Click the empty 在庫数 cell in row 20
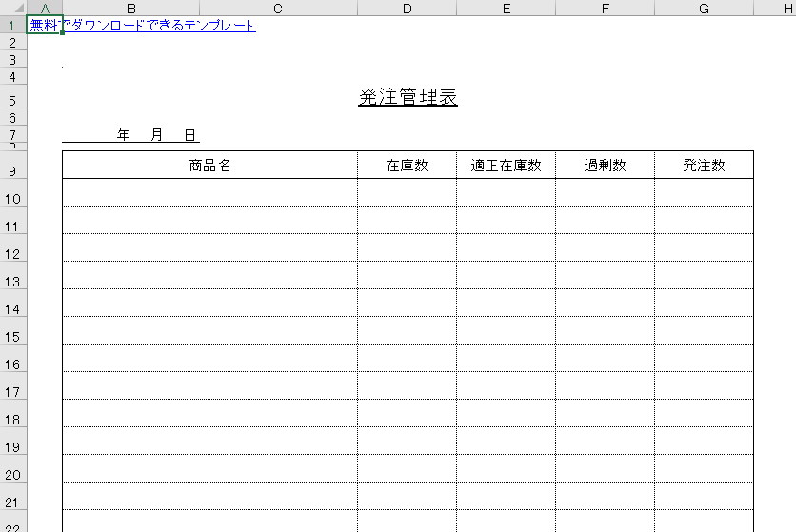The height and width of the screenshot is (532, 796). pyautogui.click(x=408, y=468)
